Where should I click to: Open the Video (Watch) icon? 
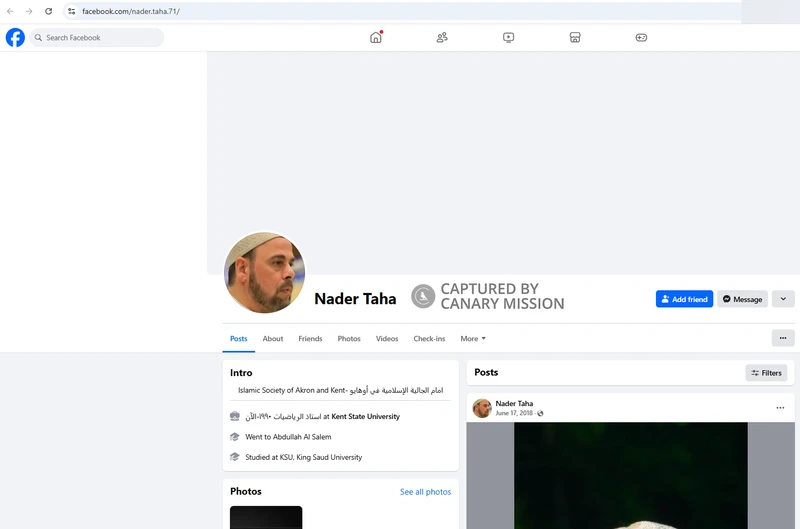[x=508, y=37]
